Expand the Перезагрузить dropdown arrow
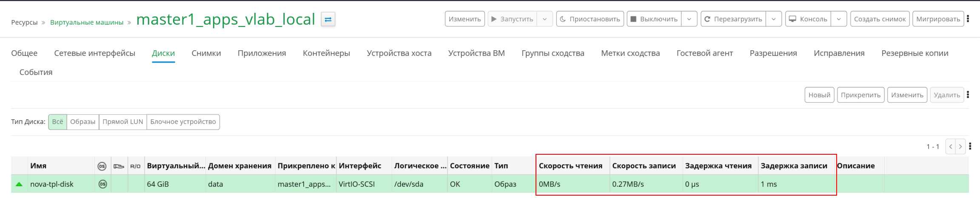The image size is (980, 208). click(x=774, y=19)
